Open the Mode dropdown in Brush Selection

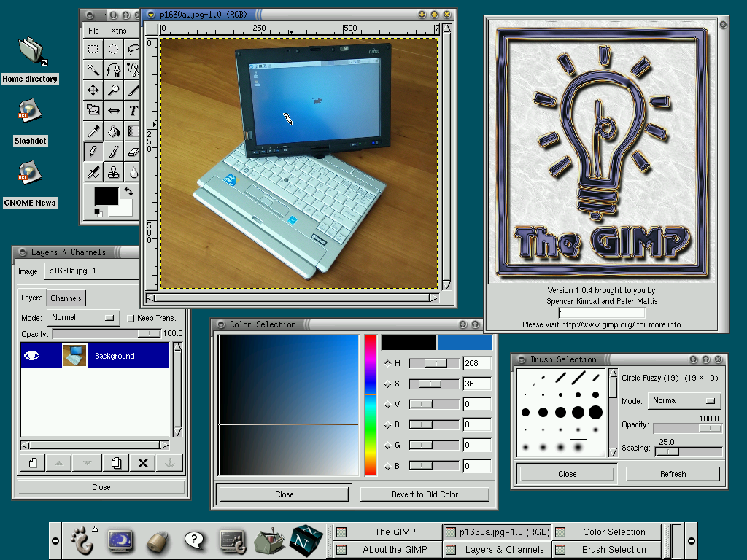pos(684,400)
